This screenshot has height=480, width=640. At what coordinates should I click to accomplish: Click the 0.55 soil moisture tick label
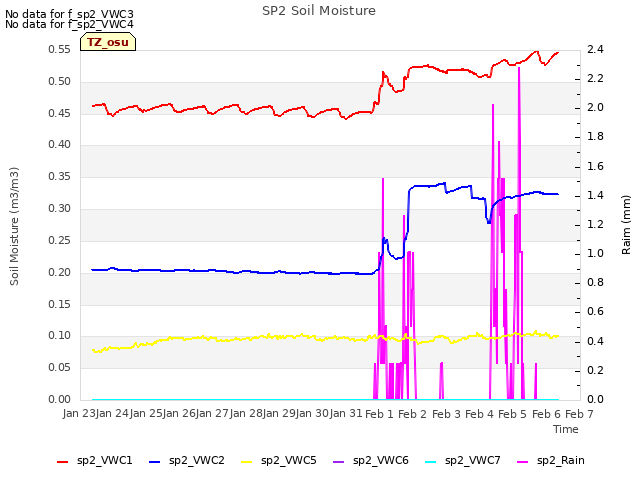pyautogui.click(x=60, y=50)
